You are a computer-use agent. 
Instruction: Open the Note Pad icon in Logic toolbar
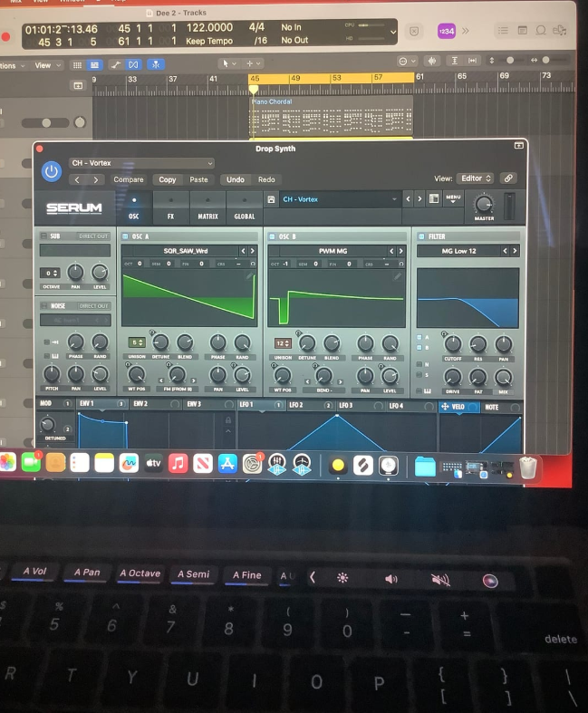pos(523,31)
